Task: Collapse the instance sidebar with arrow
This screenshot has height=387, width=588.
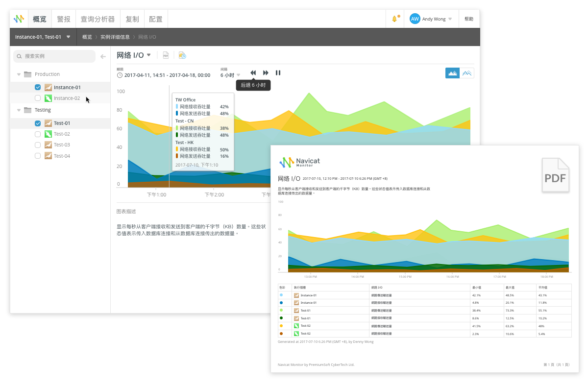Action: click(103, 56)
